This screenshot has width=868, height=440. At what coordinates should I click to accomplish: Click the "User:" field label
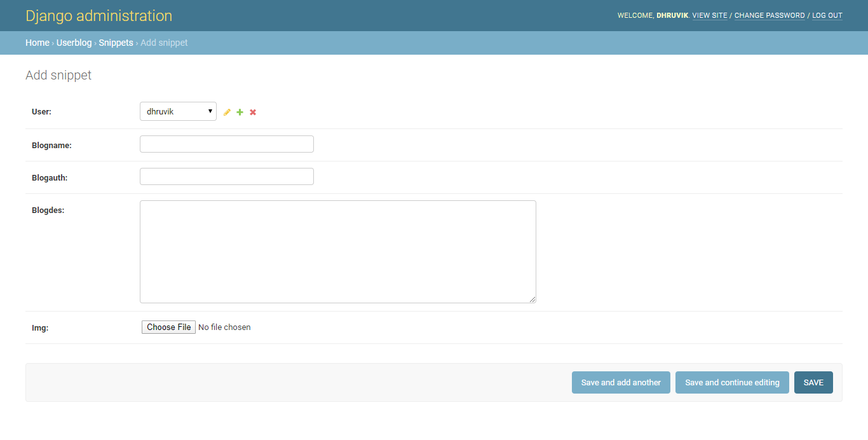tap(41, 111)
